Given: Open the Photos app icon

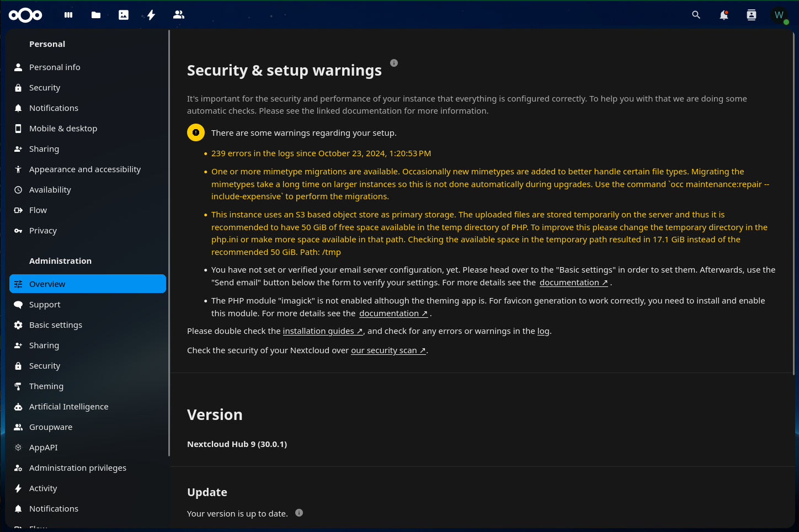Looking at the screenshot, I should (x=124, y=15).
